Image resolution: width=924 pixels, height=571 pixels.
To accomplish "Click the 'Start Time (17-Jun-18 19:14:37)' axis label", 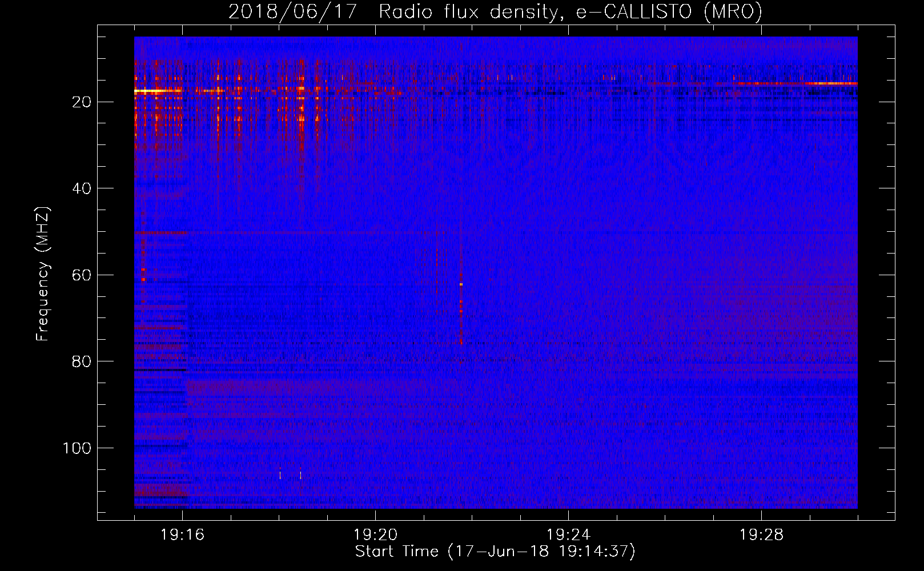I will click(x=495, y=552).
